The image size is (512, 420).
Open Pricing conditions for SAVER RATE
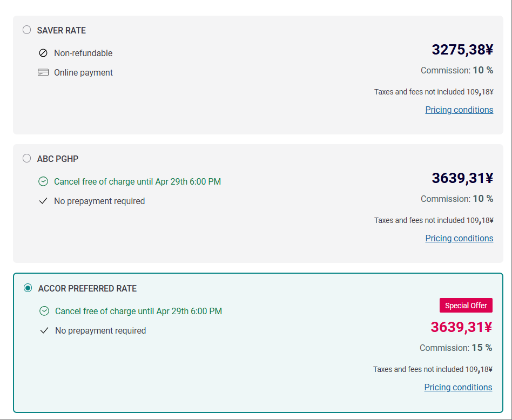459,110
